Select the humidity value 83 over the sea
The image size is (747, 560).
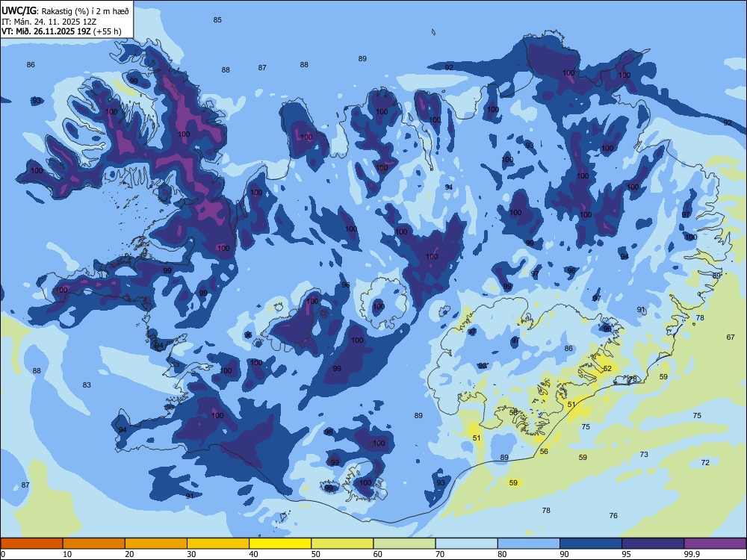(x=87, y=385)
